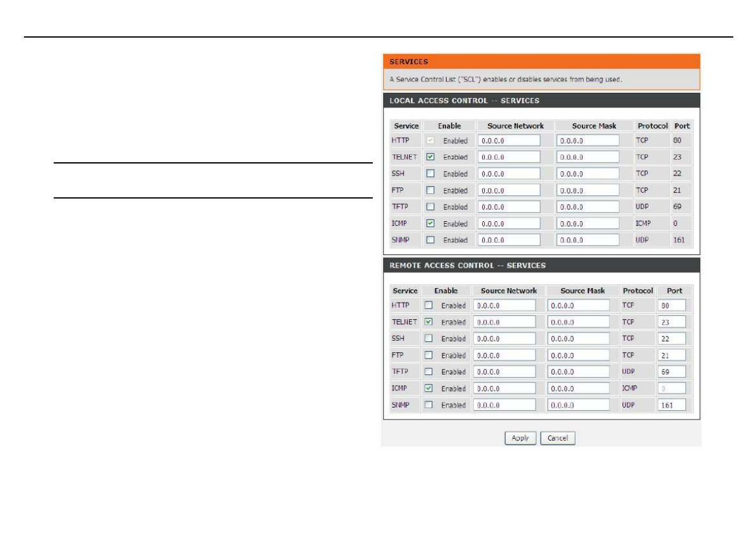Edit local ICMP Source Network field

click(509, 223)
